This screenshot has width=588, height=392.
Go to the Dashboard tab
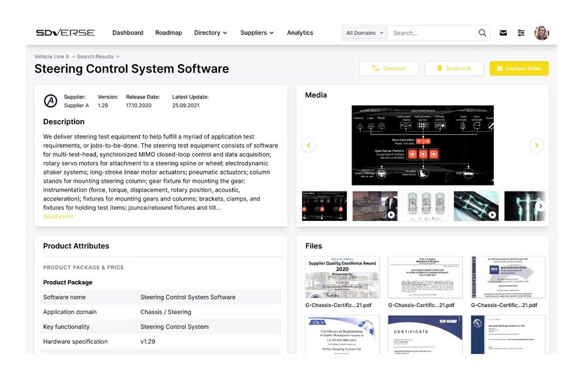[127, 33]
